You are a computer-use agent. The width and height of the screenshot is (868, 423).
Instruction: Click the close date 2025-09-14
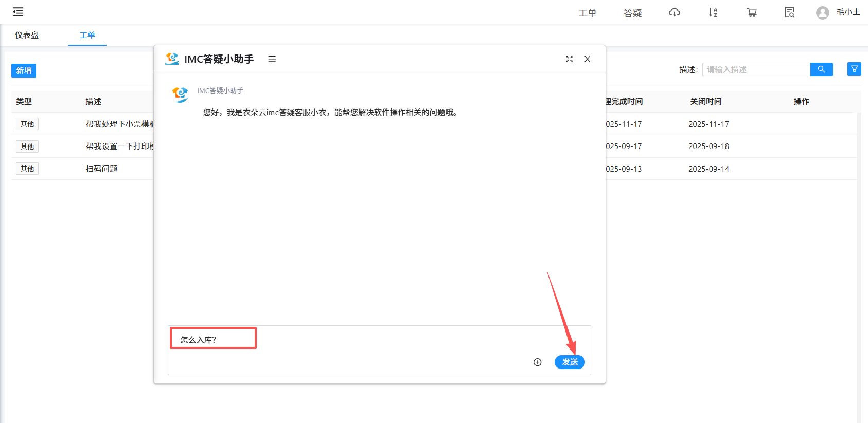(708, 169)
